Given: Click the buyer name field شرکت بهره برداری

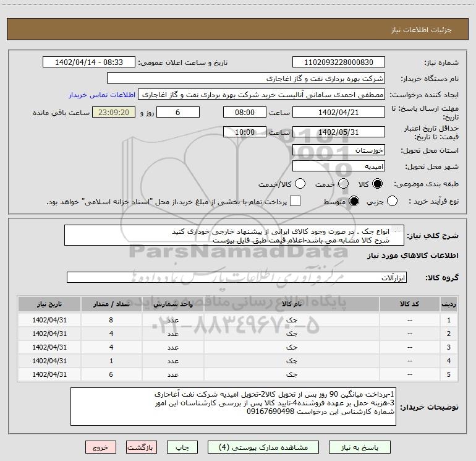Looking at the screenshot, I should point(246,79).
